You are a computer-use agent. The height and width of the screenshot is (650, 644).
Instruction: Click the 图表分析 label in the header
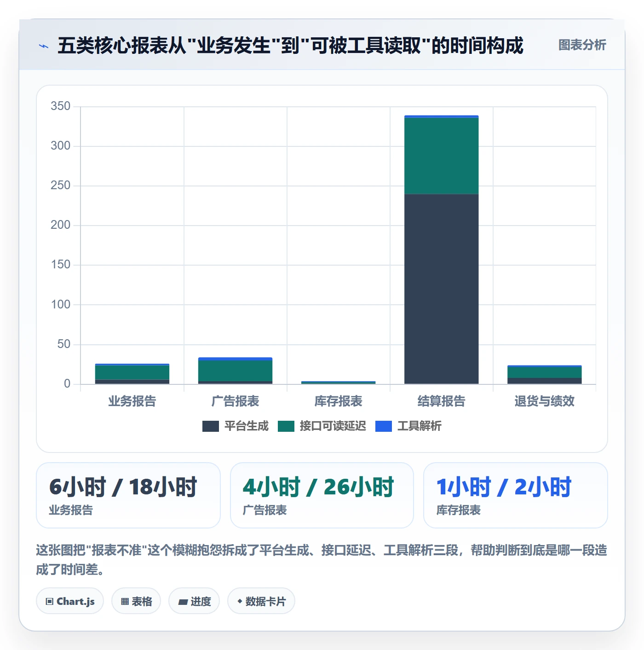[x=582, y=45]
